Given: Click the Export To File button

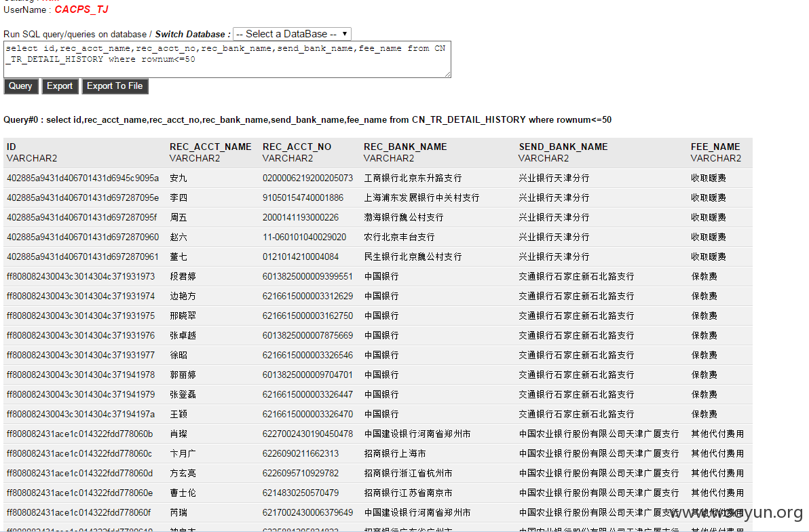Looking at the screenshot, I should click(x=115, y=86).
